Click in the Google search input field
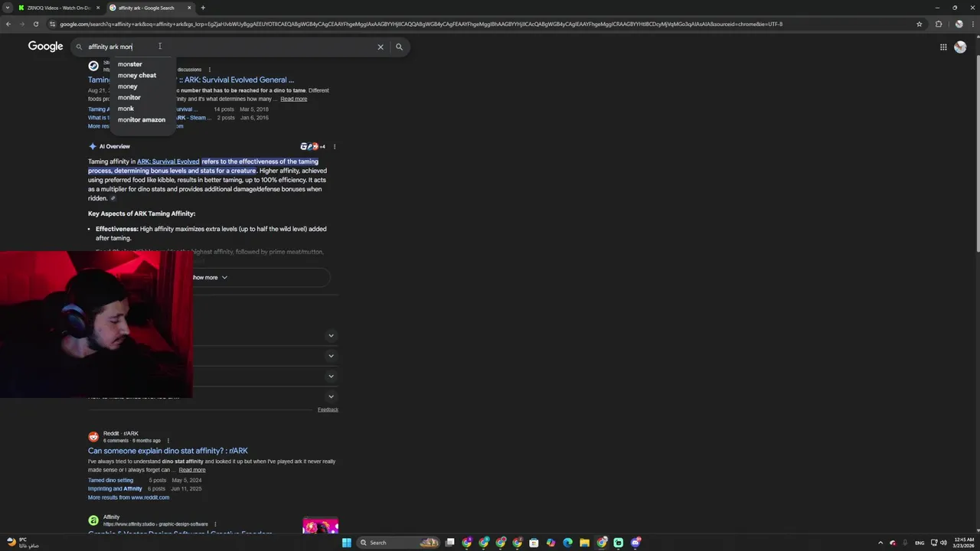This screenshot has height=551, width=980. click(x=230, y=47)
